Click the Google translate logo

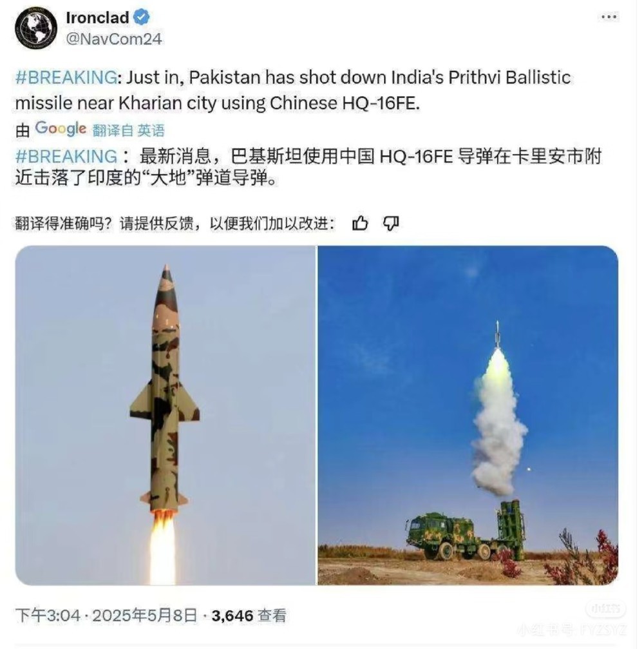(61, 129)
